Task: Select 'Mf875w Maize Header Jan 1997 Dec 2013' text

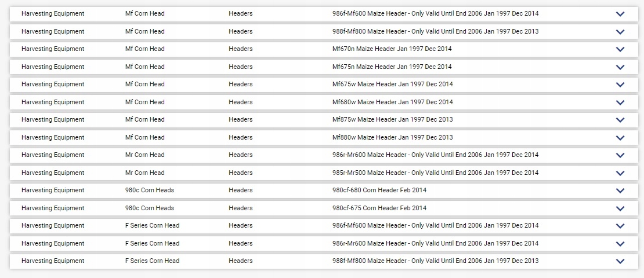Action: pyautogui.click(x=393, y=119)
